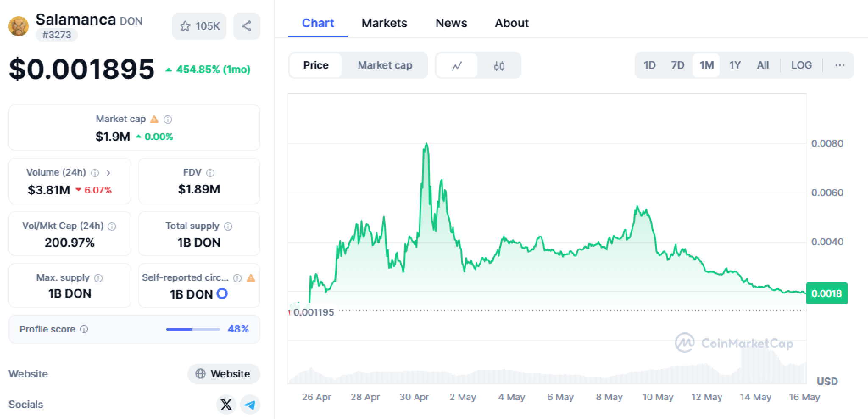Click the info icon next to FDV
868x419 pixels.
click(x=210, y=173)
